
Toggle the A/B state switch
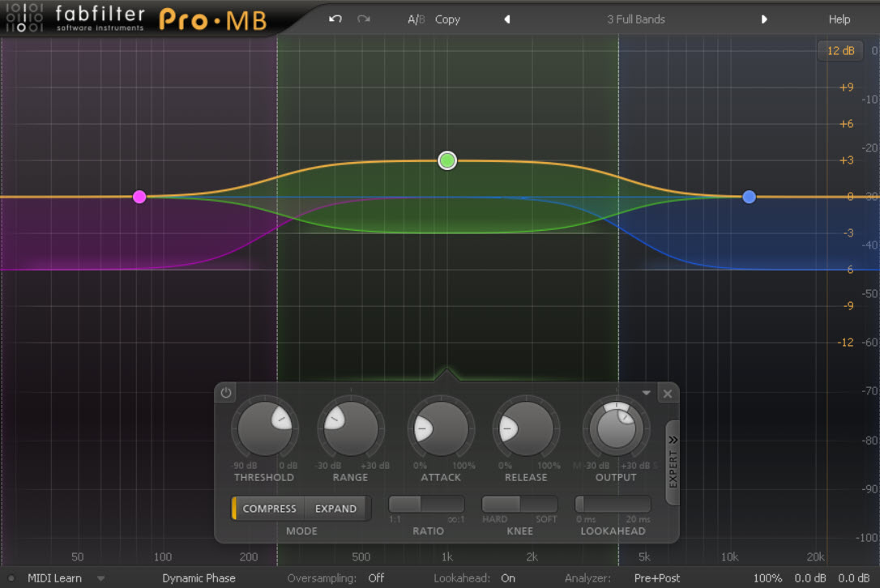click(416, 19)
